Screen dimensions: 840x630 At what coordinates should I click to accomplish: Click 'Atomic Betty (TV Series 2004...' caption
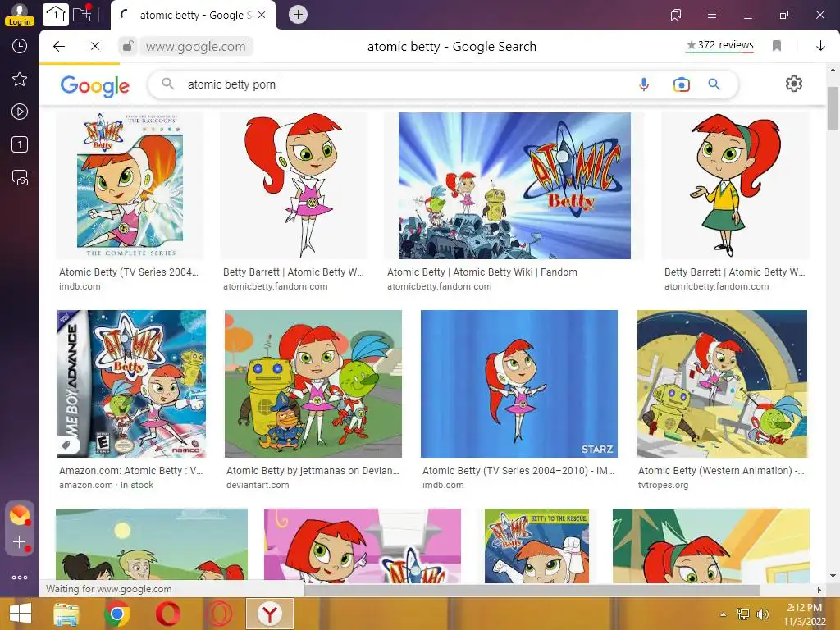tap(129, 272)
